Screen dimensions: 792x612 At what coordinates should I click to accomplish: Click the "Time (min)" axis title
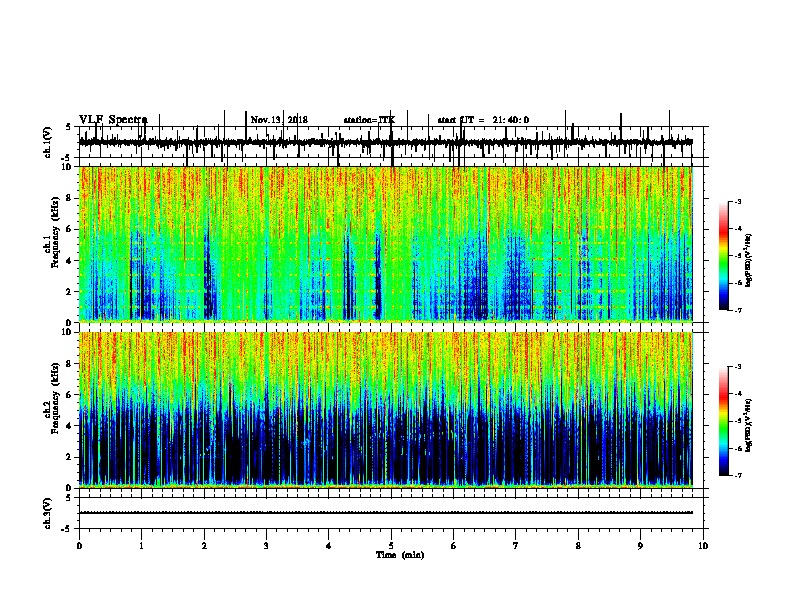pos(400,555)
